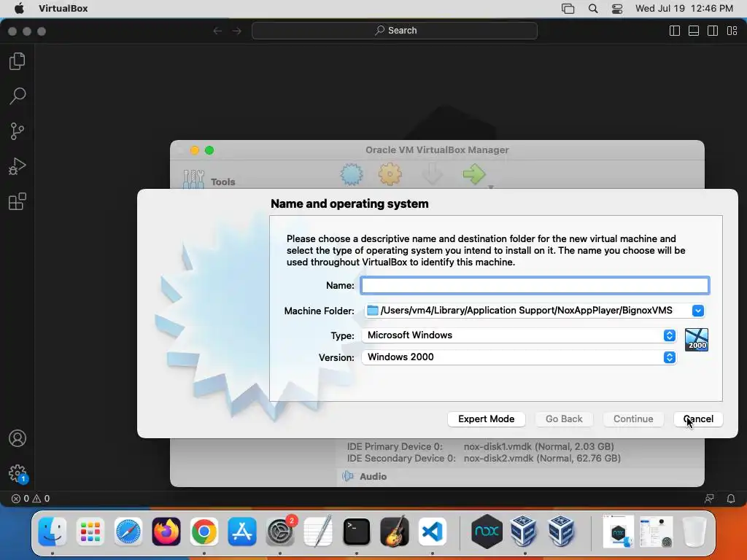Open the Trash in the Dock

click(694, 532)
